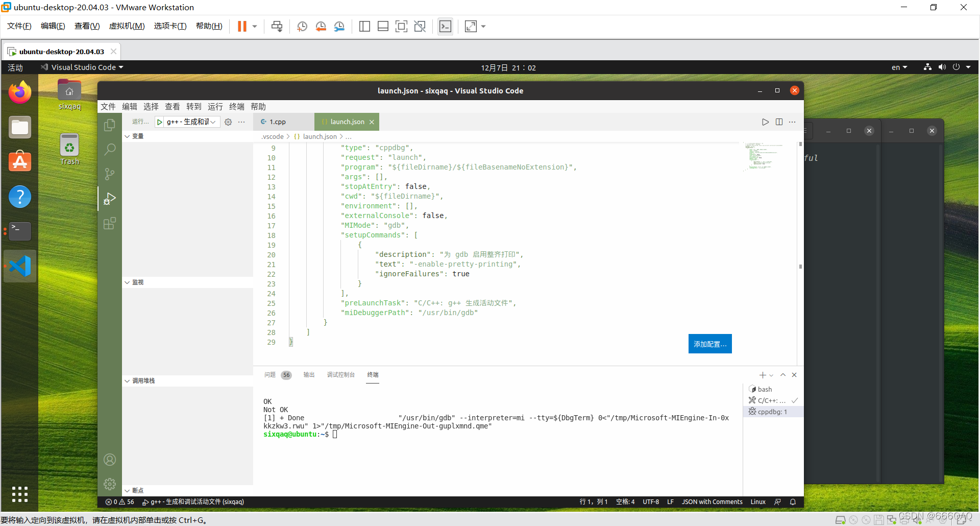Image resolution: width=980 pixels, height=526 pixels.
Task: Open launch.json via debug gear icon
Action: (x=228, y=122)
